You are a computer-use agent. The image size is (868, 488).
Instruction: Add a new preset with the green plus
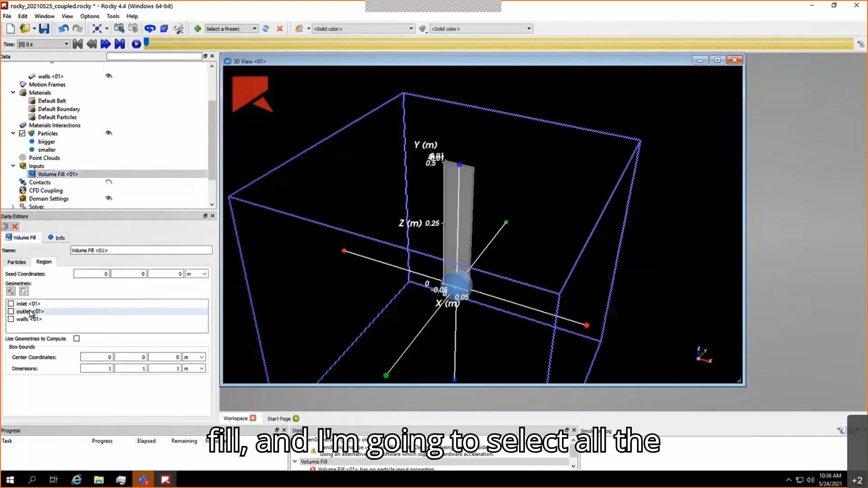198,28
